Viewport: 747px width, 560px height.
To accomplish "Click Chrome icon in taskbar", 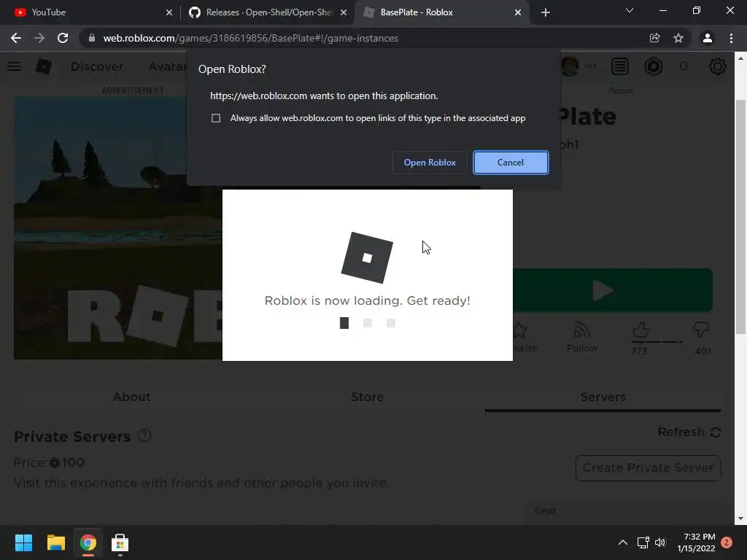I will click(x=88, y=542).
